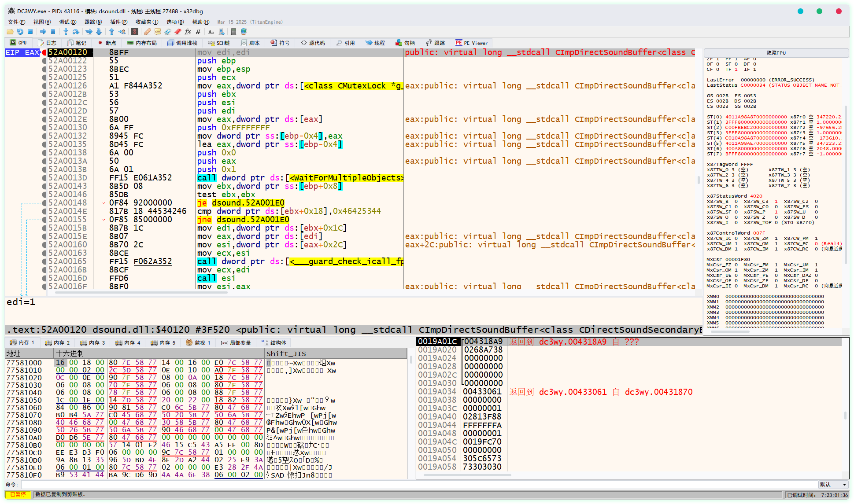Toggle breakpoint dot at address 52A0013D

tap(44, 178)
